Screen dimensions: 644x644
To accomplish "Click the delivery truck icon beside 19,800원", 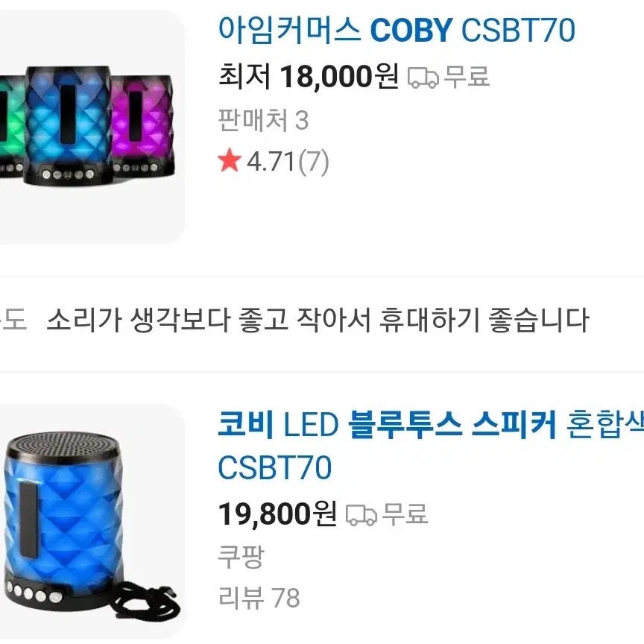I will pos(362,515).
